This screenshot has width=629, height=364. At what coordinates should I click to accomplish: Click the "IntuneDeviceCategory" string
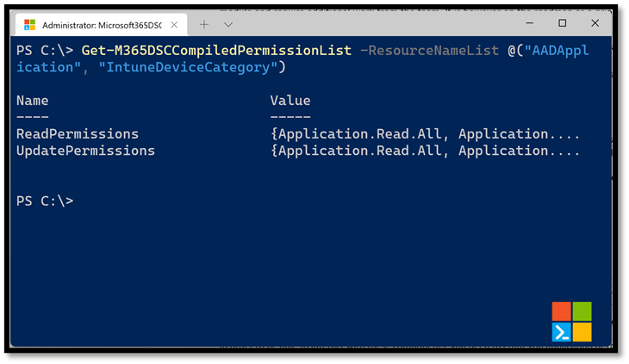pyautogui.click(x=188, y=67)
